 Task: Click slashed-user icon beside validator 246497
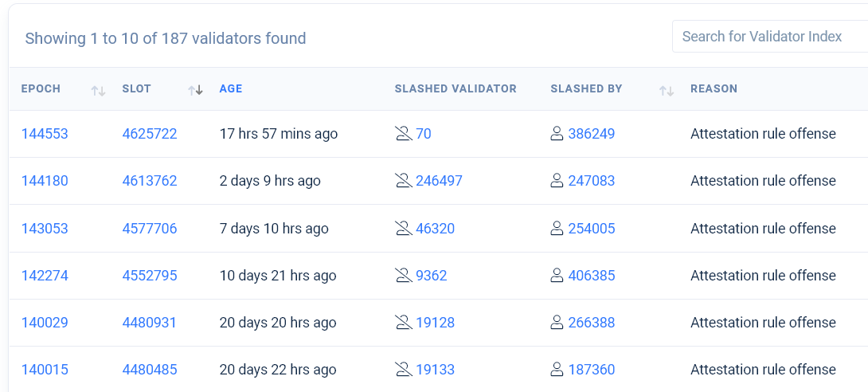[404, 181]
